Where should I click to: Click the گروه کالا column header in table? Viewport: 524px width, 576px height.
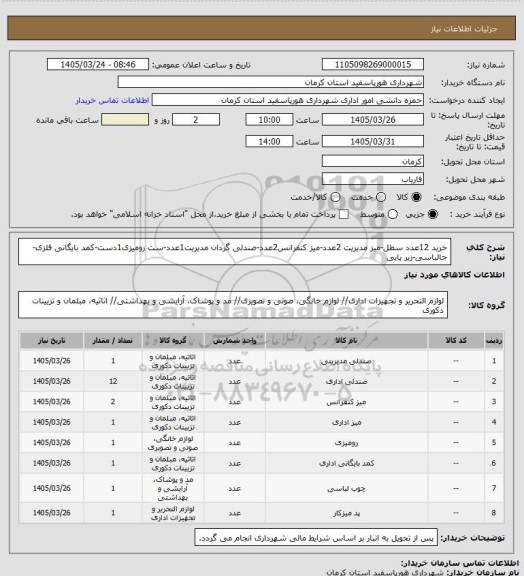tap(173, 341)
